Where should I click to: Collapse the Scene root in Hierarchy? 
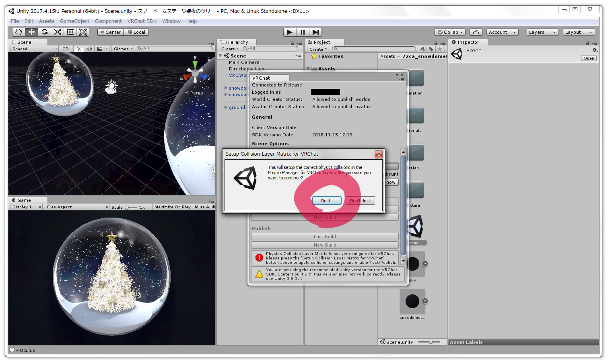[x=221, y=56]
